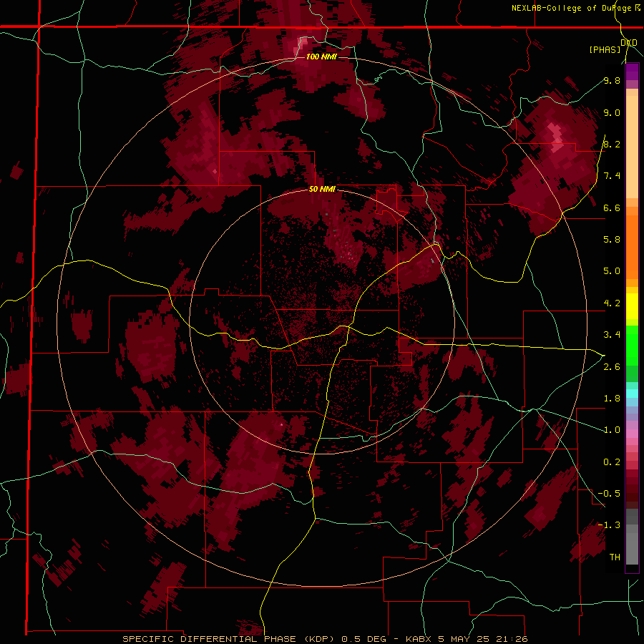This screenshot has width=644, height=644.
Task: Click the -0.5 value on the color scale
Action: coord(609,494)
